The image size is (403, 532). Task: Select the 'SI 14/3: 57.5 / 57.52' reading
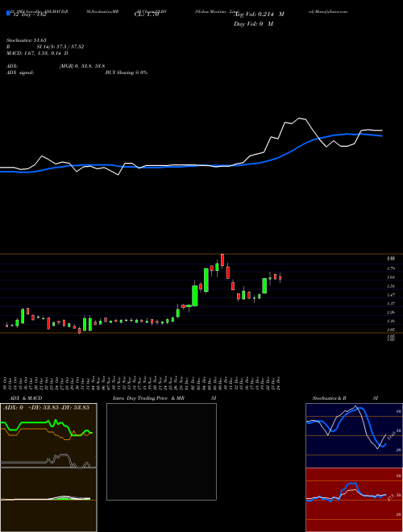pos(60,47)
